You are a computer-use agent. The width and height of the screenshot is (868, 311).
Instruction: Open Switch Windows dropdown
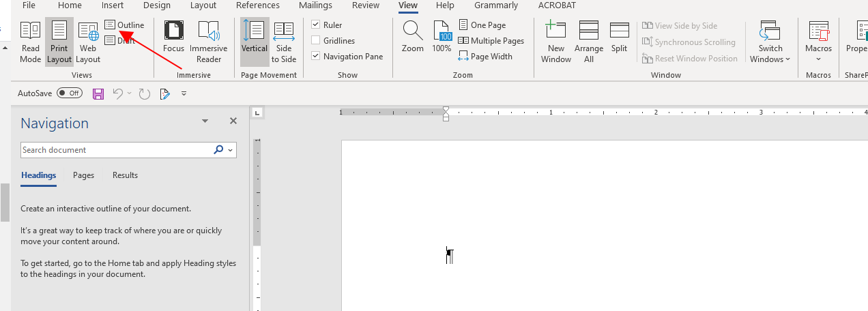point(770,42)
